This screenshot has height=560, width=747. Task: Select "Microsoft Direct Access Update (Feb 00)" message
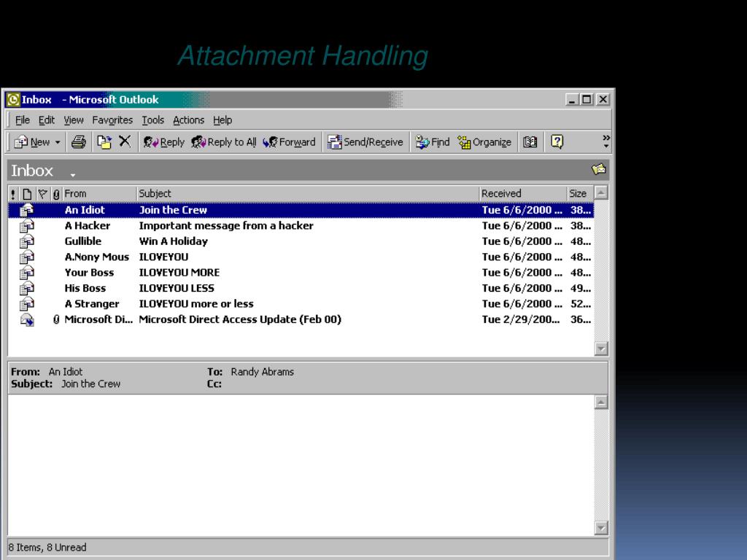[x=301, y=319]
